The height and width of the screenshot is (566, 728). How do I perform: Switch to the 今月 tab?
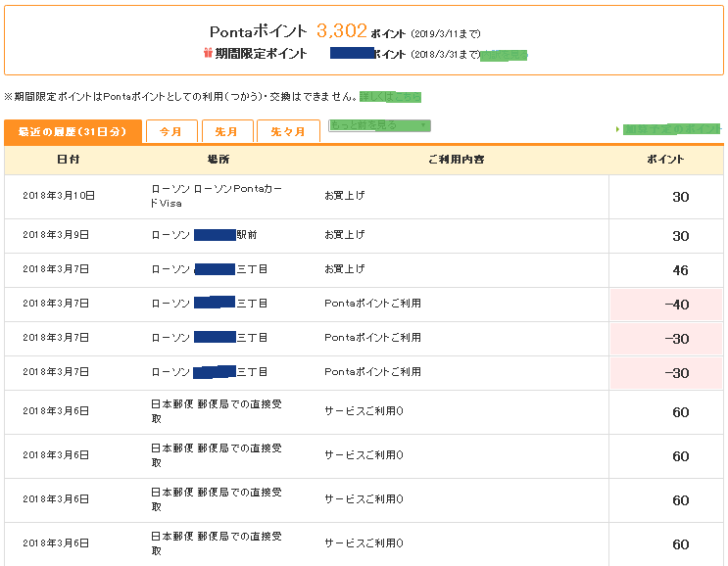171,132
